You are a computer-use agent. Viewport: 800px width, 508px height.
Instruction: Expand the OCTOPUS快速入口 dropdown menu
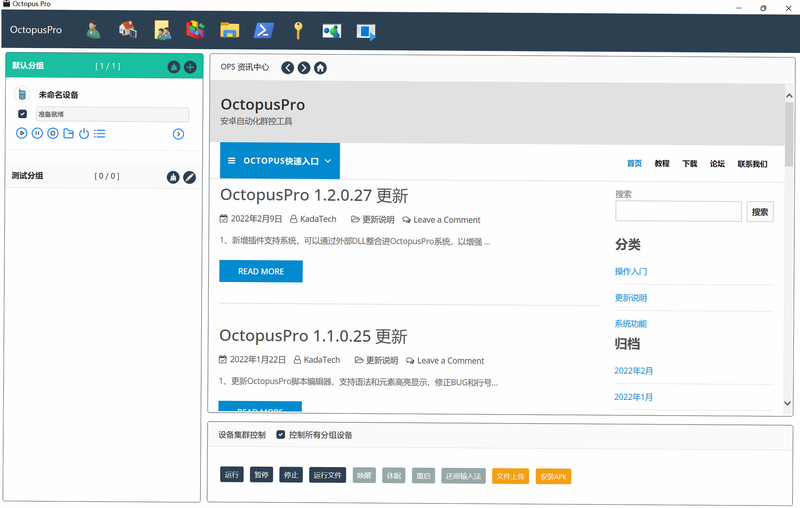point(280,161)
